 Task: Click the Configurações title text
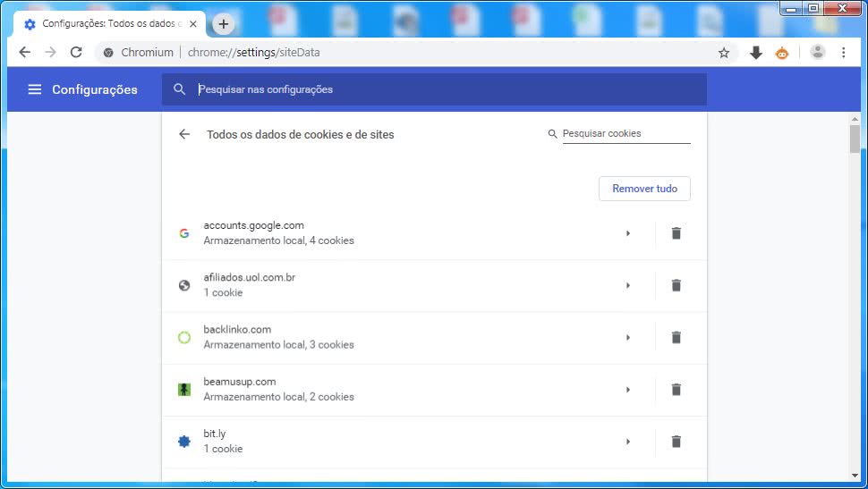pyautogui.click(x=95, y=89)
